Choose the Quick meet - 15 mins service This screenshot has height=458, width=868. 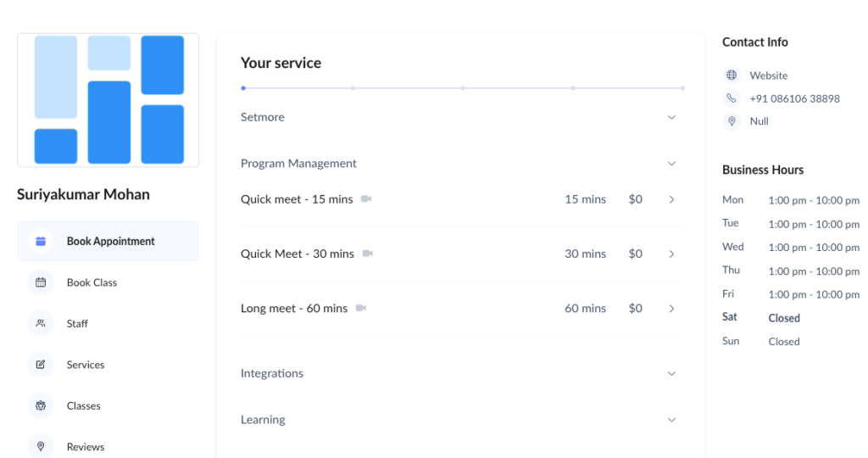click(460, 199)
